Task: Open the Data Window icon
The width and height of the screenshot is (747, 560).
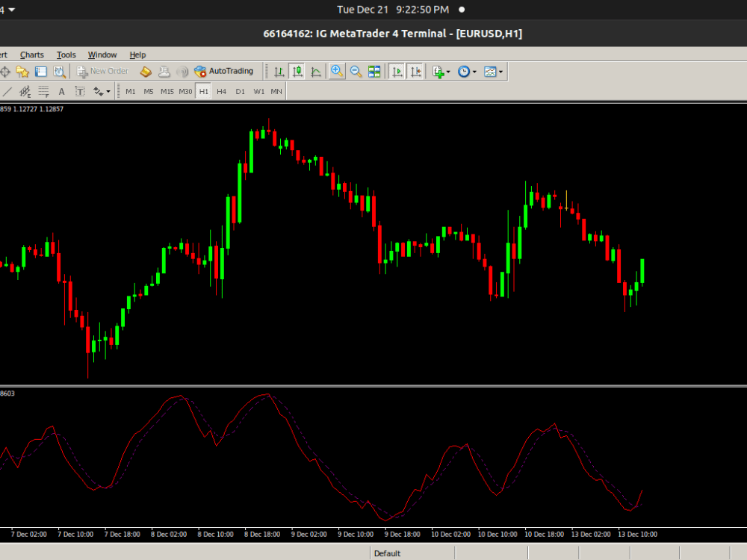Action: (41, 72)
